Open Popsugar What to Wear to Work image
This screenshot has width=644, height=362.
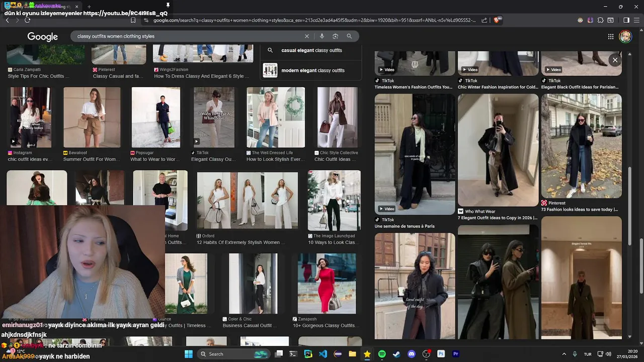(x=155, y=117)
